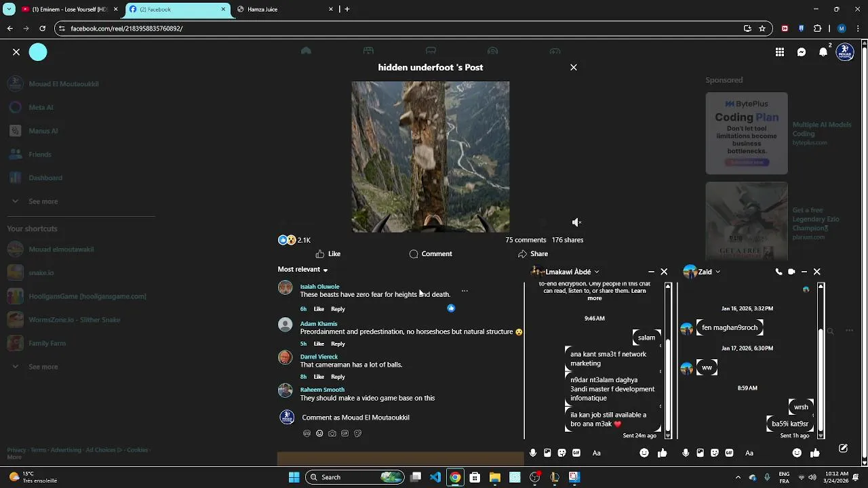This screenshot has width=868, height=488.
Task: Click the Comment button under the post
Action: [431, 253]
